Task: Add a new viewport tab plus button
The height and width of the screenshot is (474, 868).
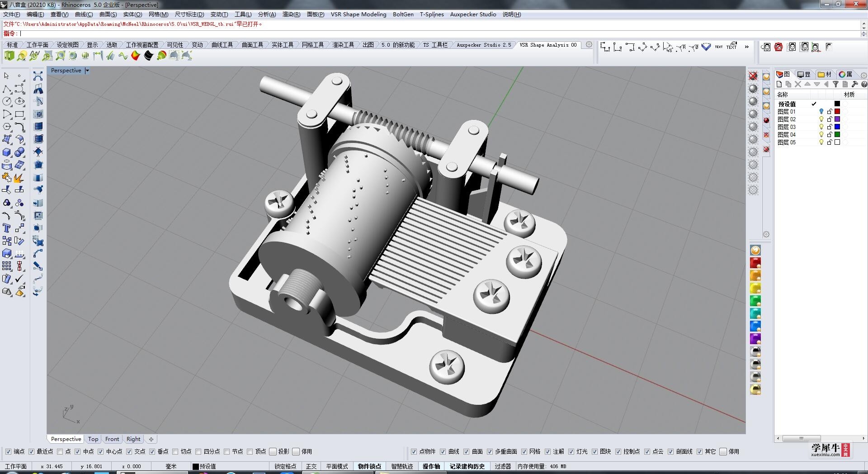Action: tap(151, 439)
